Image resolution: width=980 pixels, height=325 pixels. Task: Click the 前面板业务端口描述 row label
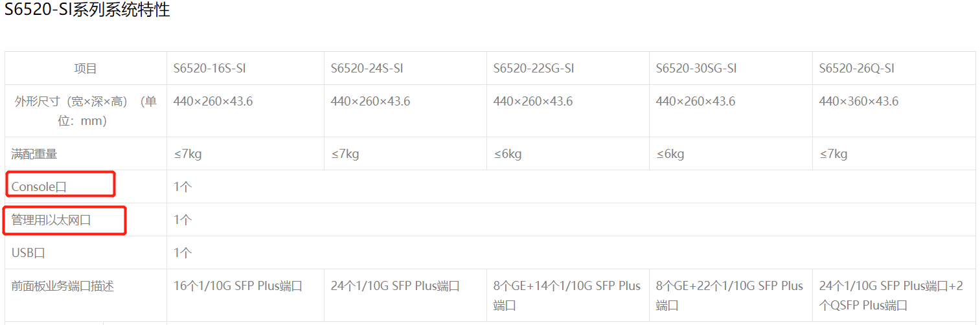click(x=63, y=286)
